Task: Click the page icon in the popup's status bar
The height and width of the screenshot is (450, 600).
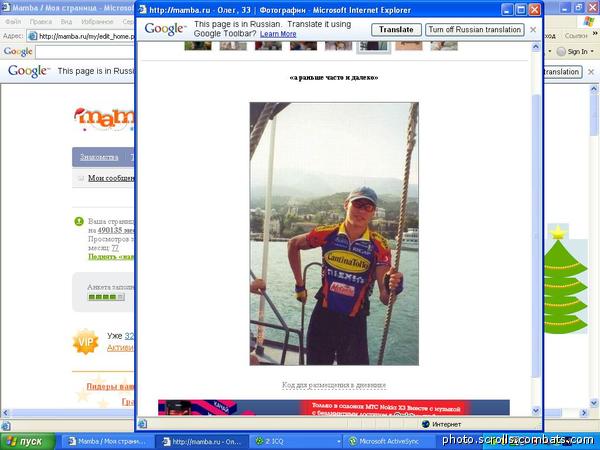Action: tap(142, 424)
